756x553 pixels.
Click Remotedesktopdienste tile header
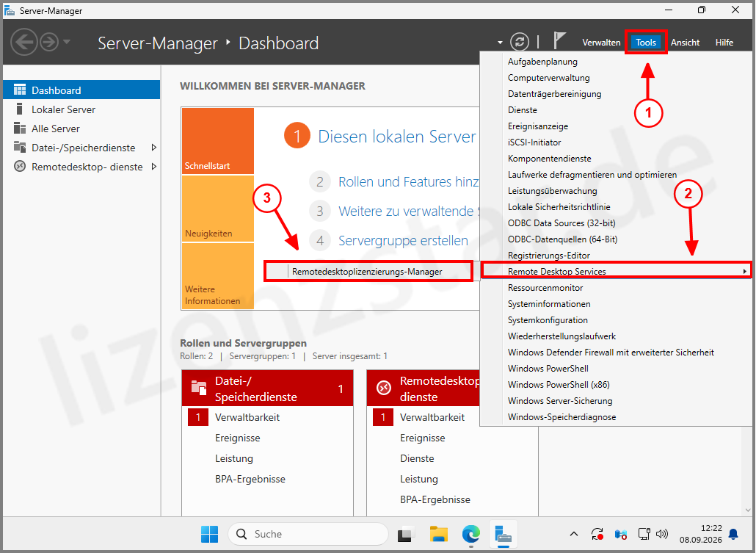[424, 388]
